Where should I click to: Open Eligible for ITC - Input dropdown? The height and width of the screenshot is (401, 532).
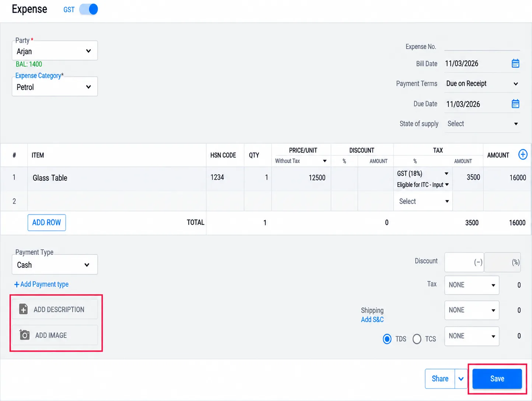click(x=423, y=184)
